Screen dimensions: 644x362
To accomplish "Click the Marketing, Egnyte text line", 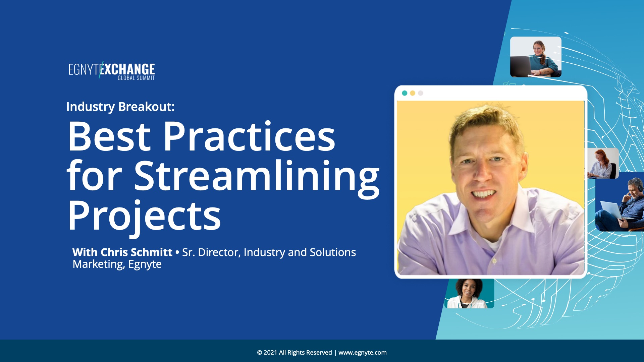I will point(117,264).
